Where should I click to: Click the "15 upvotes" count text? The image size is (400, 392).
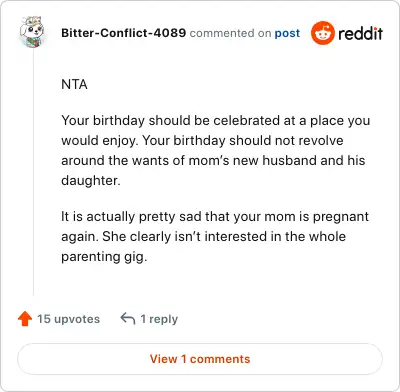pos(68,319)
